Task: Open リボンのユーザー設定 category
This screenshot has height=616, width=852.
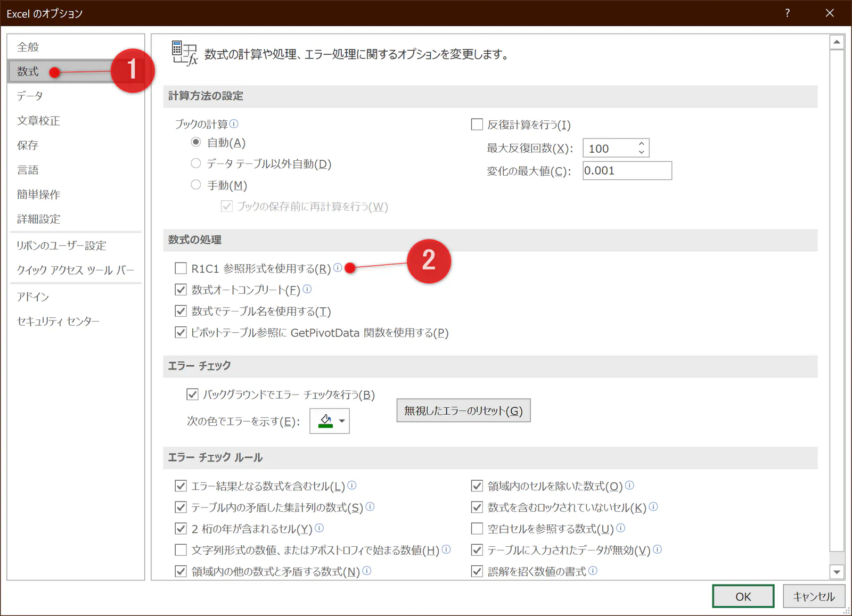Action: 76,245
